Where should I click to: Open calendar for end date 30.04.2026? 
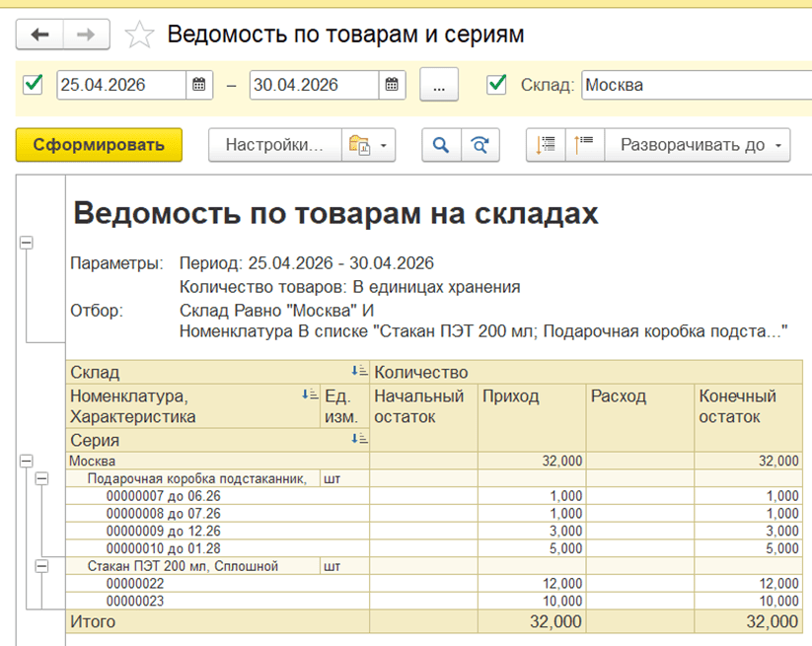[392, 85]
